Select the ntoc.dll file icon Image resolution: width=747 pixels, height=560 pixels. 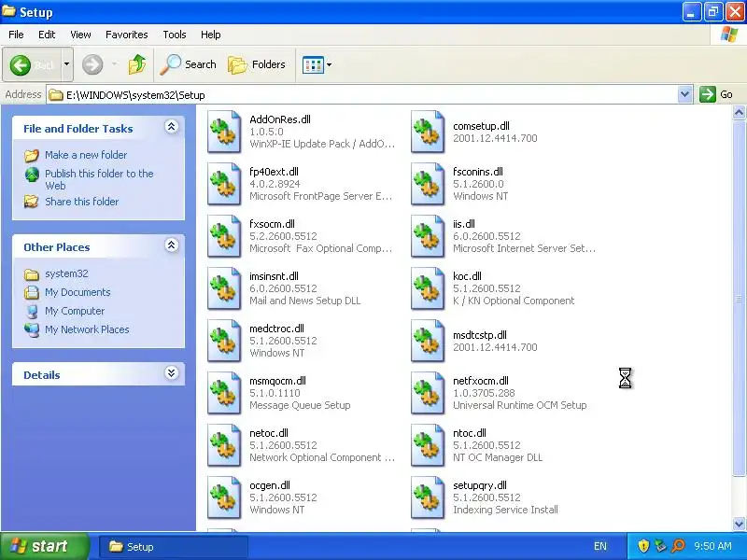click(428, 445)
